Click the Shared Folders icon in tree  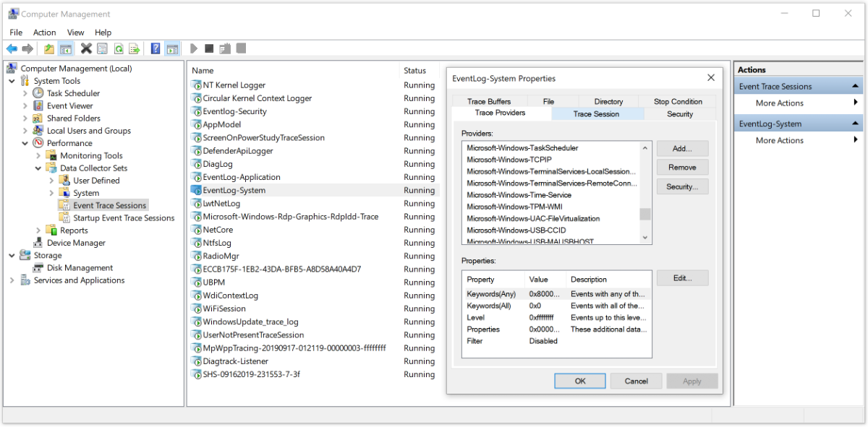coord(38,118)
